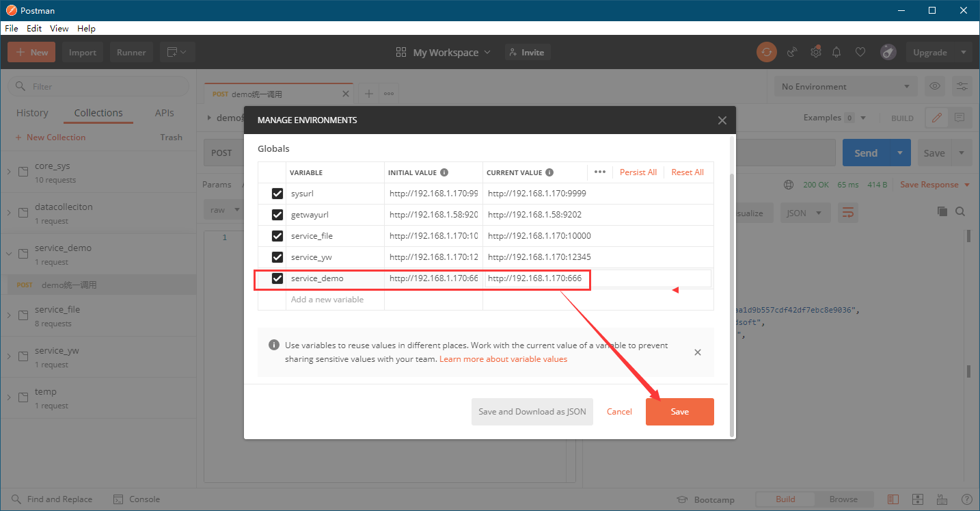
Task: Click the keyboard shortcuts icon
Action: (x=942, y=499)
